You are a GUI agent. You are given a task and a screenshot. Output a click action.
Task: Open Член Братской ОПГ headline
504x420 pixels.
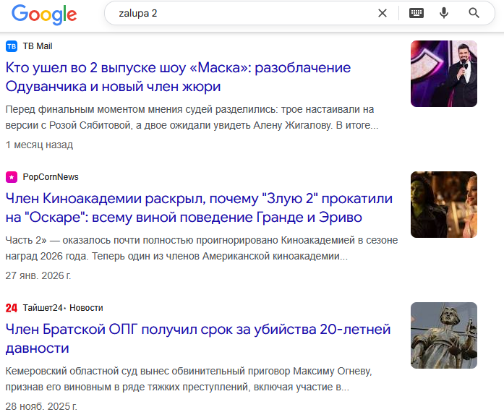tap(198, 339)
